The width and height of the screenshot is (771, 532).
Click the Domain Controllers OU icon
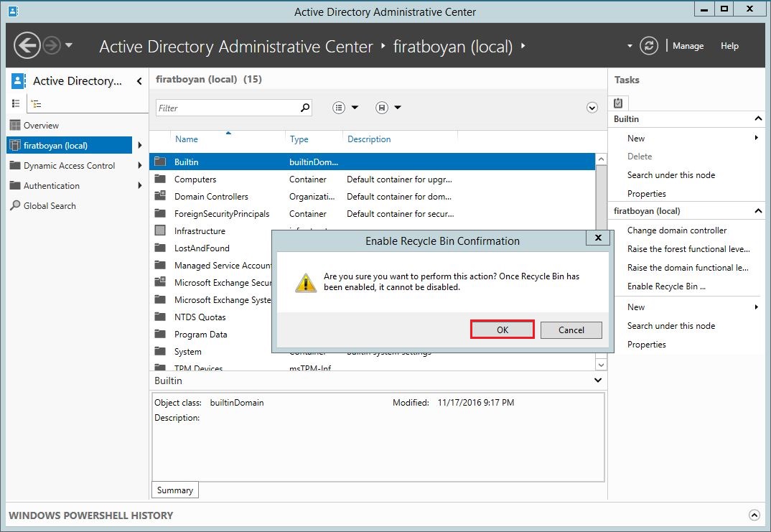[160, 196]
